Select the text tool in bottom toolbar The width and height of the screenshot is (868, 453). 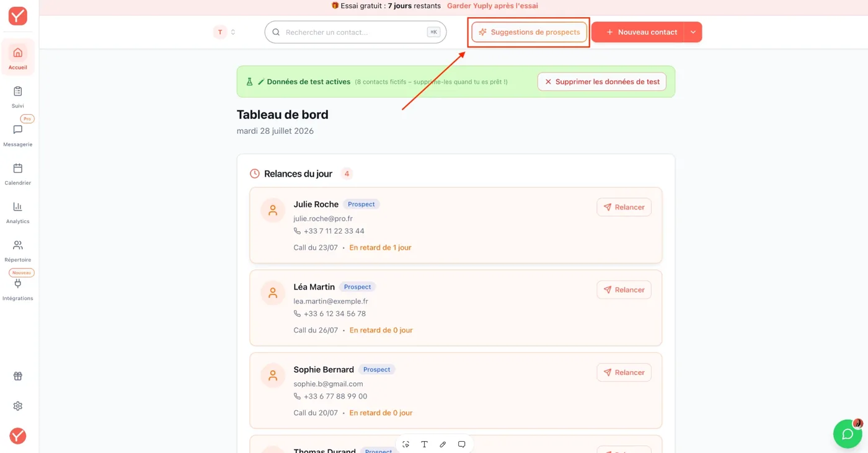click(425, 444)
